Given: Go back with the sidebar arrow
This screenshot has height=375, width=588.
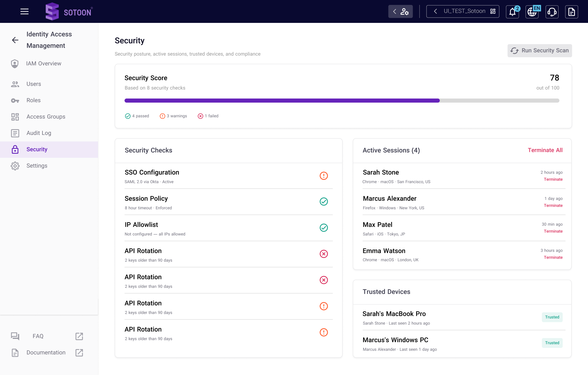Looking at the screenshot, I should click(15, 40).
